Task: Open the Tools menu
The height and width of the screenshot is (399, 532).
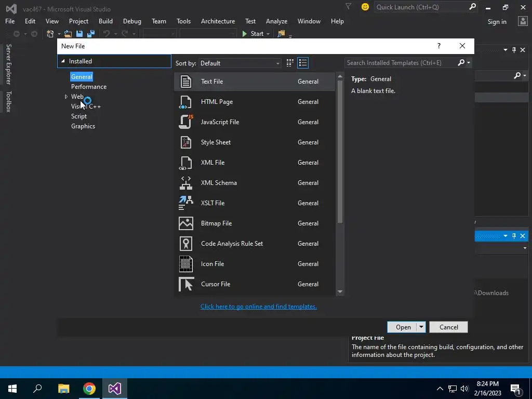Action: 183,21
